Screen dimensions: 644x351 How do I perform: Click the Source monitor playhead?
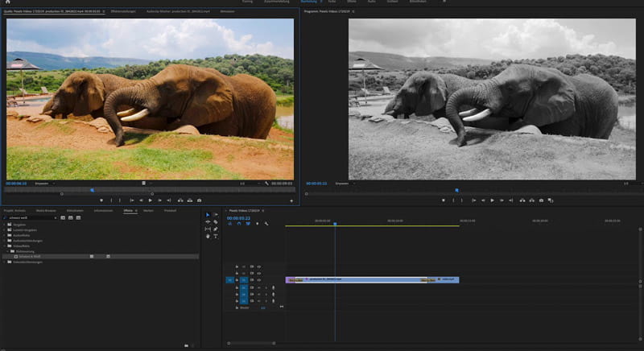(x=92, y=190)
